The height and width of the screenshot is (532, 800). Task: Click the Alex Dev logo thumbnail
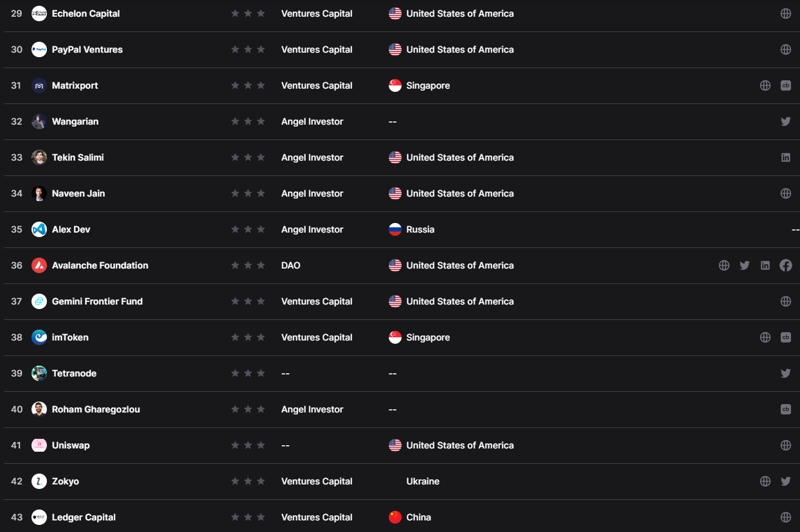coord(39,229)
